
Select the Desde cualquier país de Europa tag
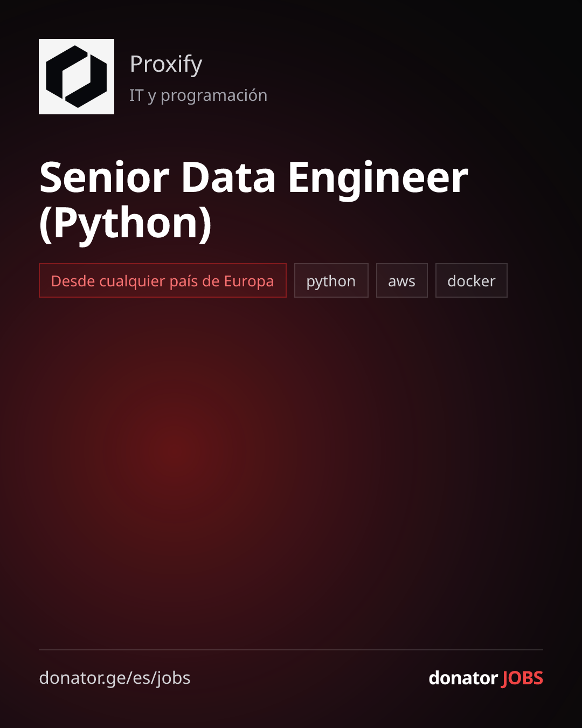[163, 280]
